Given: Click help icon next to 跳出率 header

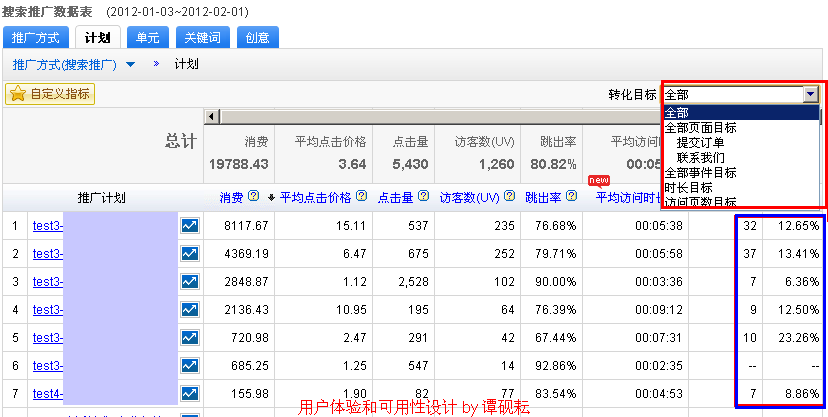Looking at the screenshot, I should [x=571, y=196].
